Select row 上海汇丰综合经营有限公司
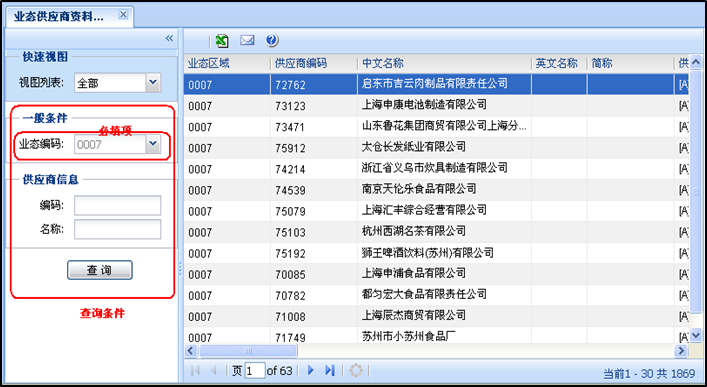This screenshot has width=707, height=387. (436, 211)
